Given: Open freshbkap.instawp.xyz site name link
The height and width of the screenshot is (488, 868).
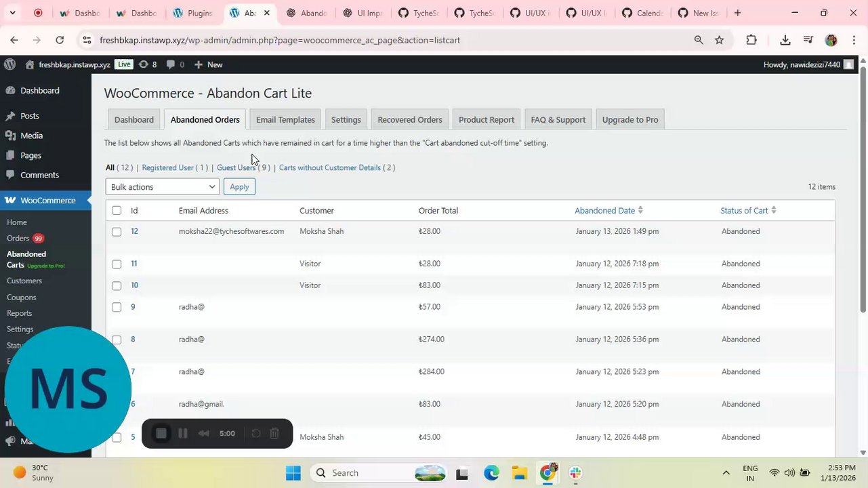Looking at the screenshot, I should [68, 64].
